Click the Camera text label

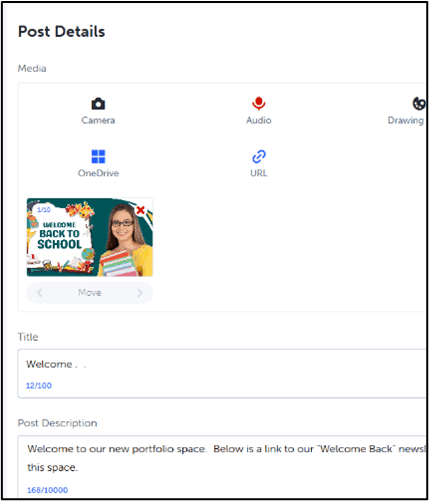click(x=98, y=120)
